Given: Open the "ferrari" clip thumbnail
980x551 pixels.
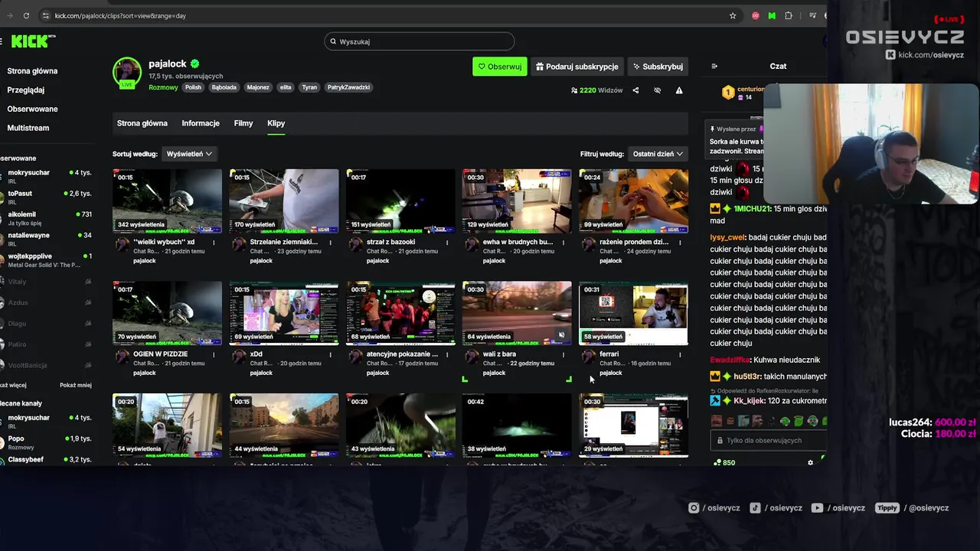Looking at the screenshot, I should coord(633,313).
